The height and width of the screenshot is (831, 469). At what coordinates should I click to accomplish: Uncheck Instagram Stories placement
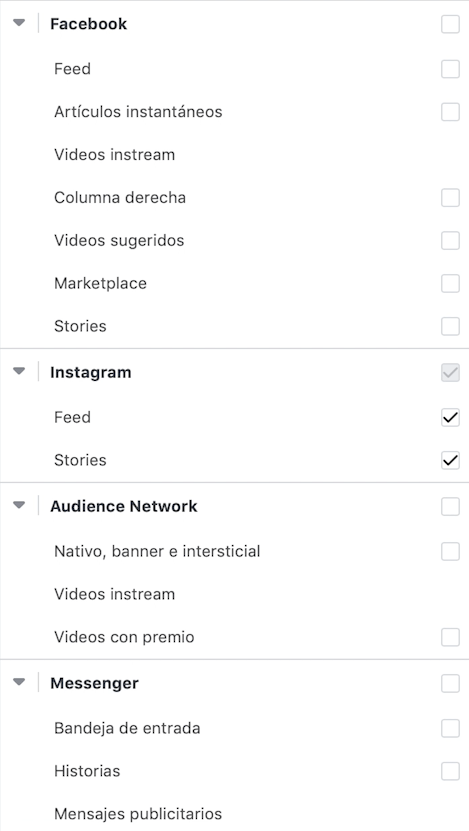450,461
